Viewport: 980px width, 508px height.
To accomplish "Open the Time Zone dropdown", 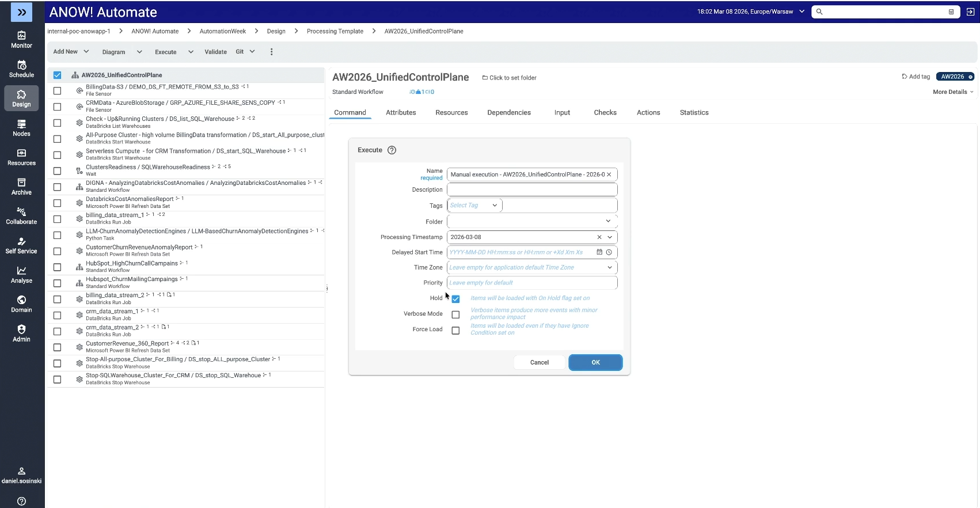I will (x=609, y=267).
